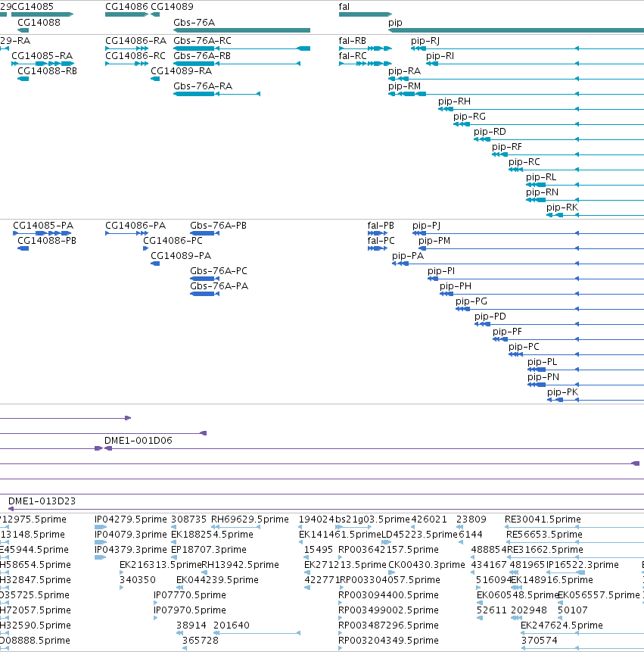Screen dimensions: 644x652
Task: Select protein pip-PN
Action: pos(586,385)
